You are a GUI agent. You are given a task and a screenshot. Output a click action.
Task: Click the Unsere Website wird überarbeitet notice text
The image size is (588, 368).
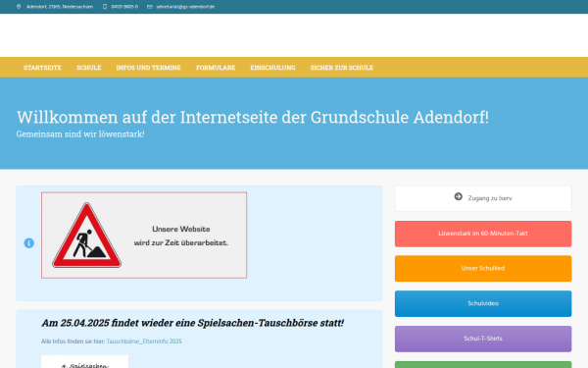(181, 236)
